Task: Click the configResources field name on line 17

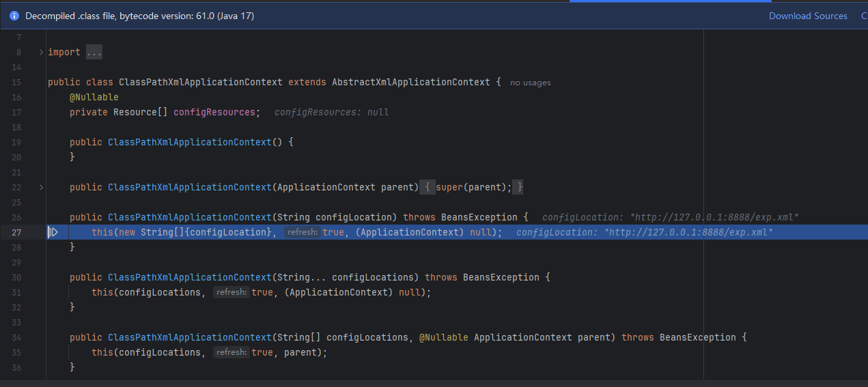Action: point(214,112)
